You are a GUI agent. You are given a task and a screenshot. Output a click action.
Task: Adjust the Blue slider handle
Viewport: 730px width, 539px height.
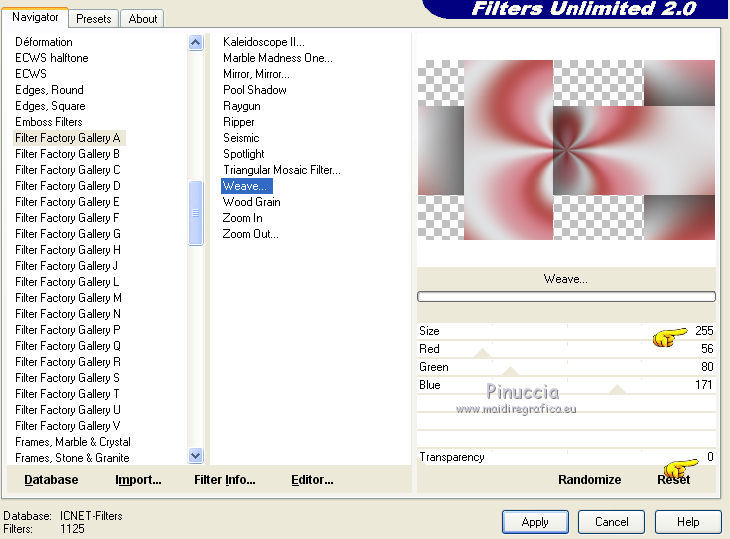coord(617,389)
